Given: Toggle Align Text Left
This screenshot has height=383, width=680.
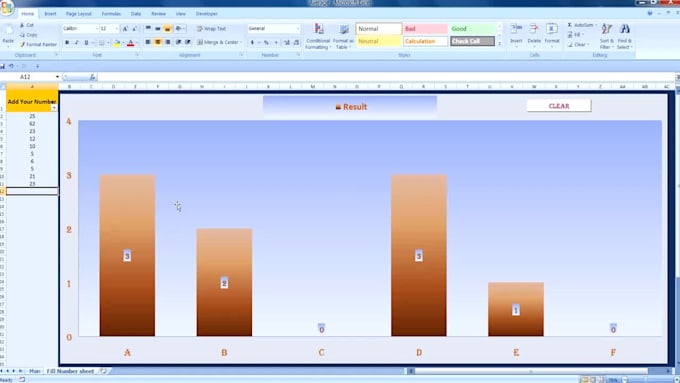Looking at the screenshot, I should pos(148,42).
